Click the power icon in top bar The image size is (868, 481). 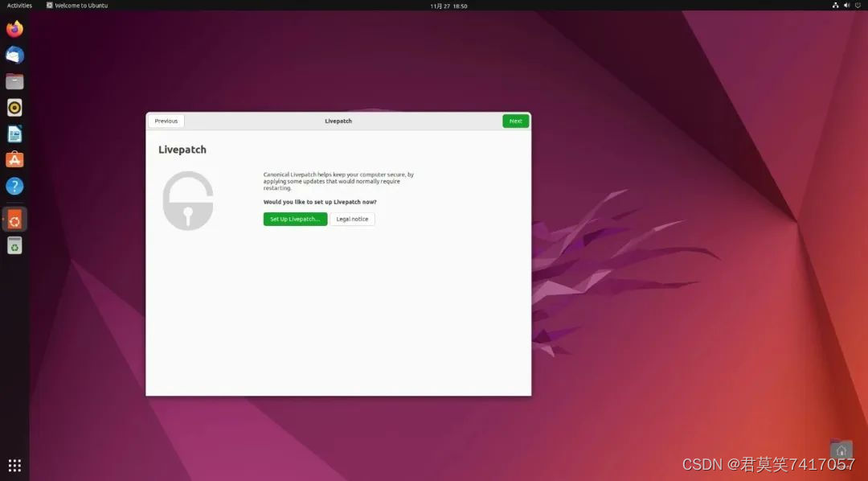coord(858,6)
